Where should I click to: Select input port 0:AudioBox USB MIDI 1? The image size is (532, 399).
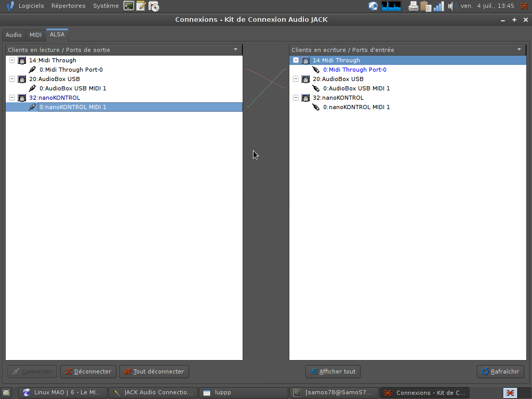[356, 88]
